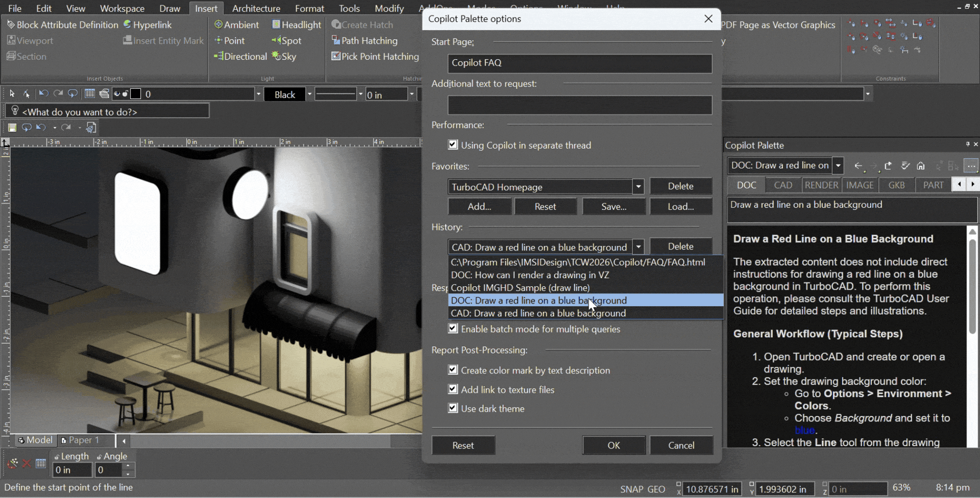Click the Delete button next to History
This screenshot has width=980, height=498.
(681, 246)
